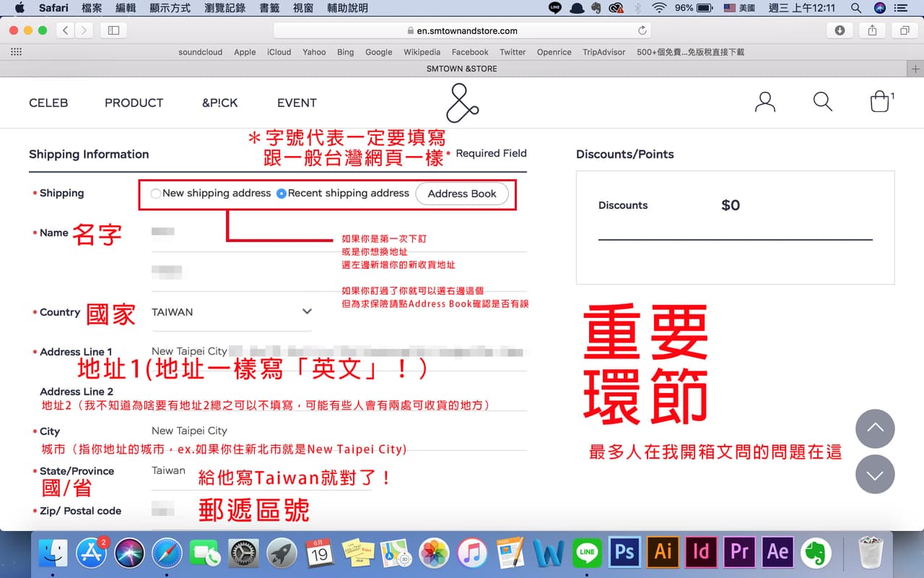
Task: Open the PRODUCT menu in the site navigation
Action: click(134, 103)
